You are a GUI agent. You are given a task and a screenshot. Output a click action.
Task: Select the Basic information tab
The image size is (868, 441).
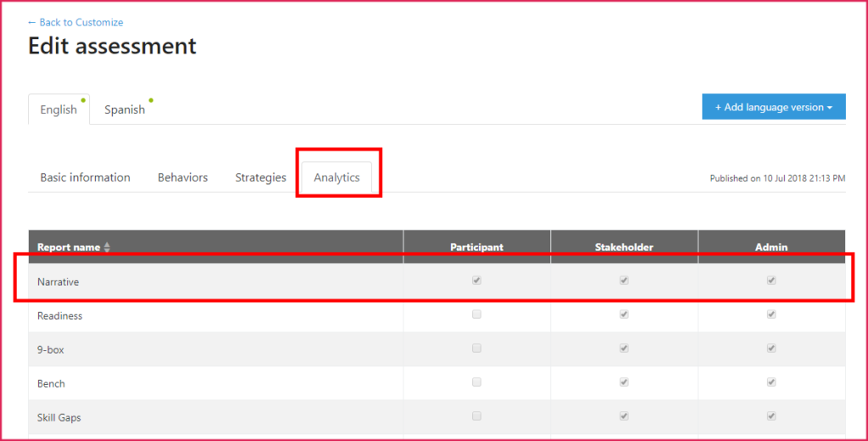(85, 177)
